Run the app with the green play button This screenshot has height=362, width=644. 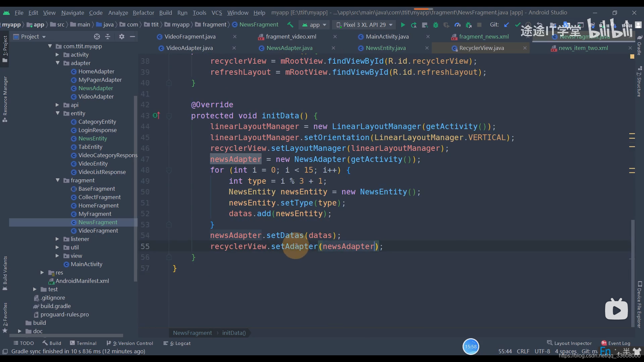[403, 25]
